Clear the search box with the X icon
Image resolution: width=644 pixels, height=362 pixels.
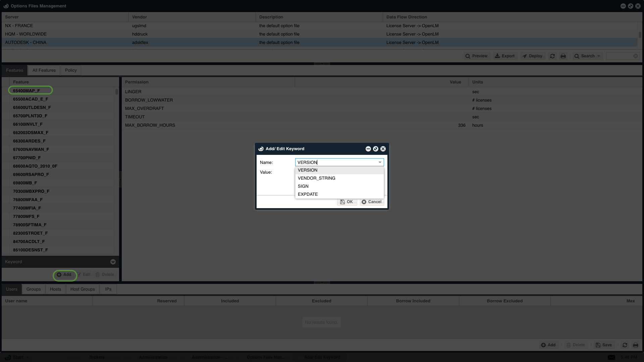(635, 56)
